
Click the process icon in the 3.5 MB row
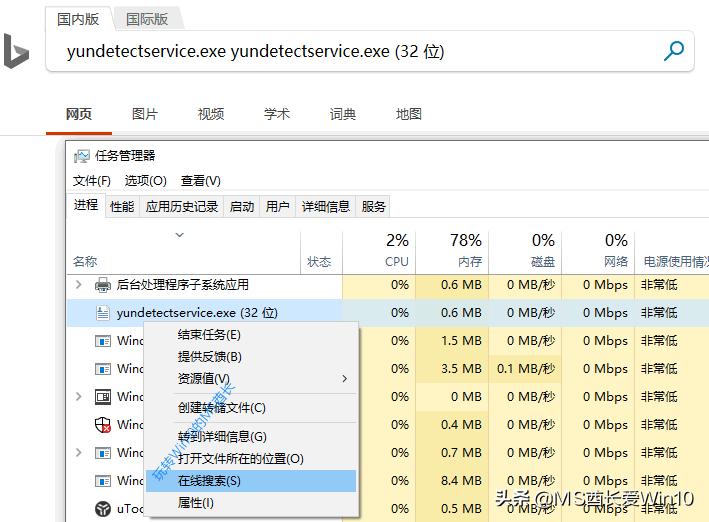[103, 369]
